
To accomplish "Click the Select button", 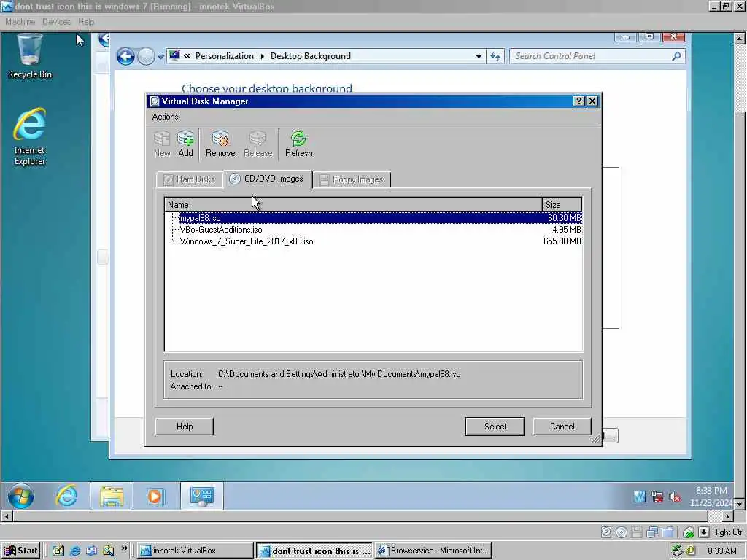I will pos(495,426).
